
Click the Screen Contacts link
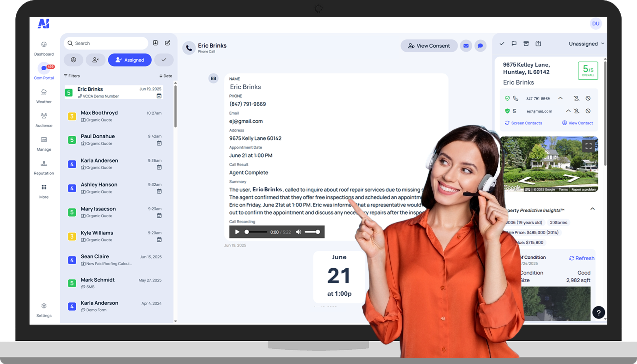click(524, 123)
